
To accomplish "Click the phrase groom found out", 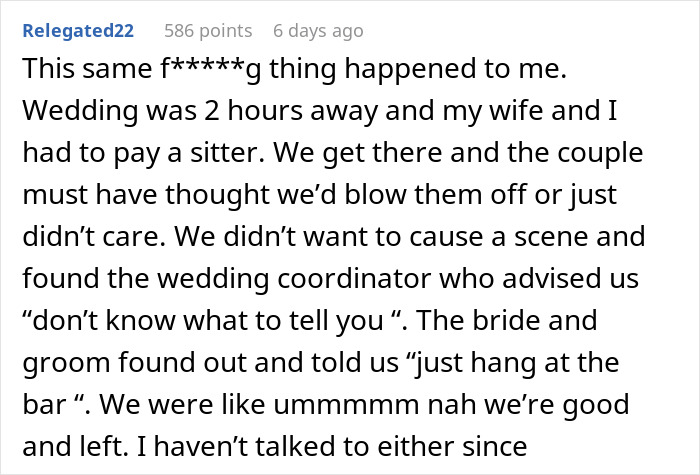I will 134,362.
